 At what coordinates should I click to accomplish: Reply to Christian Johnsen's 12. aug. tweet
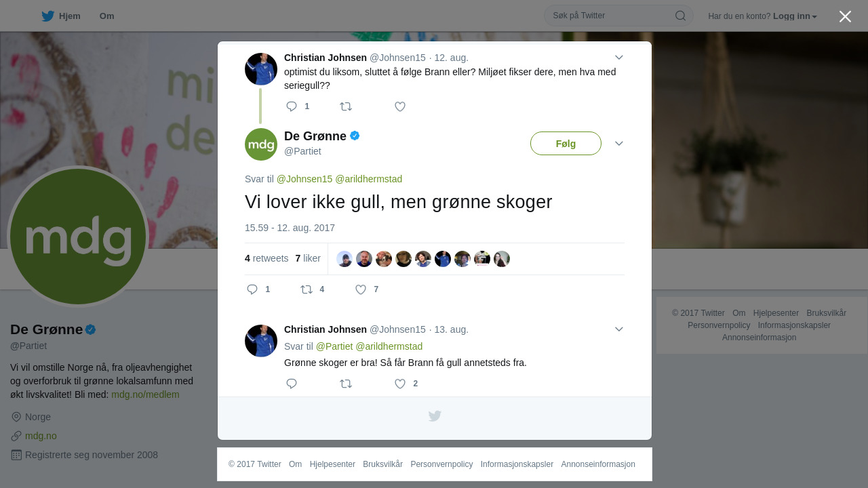(x=292, y=106)
